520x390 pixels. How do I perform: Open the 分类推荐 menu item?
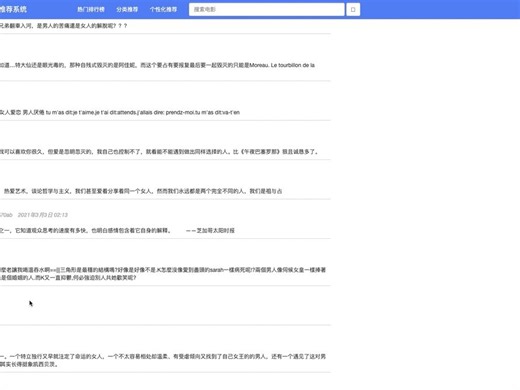(127, 9)
